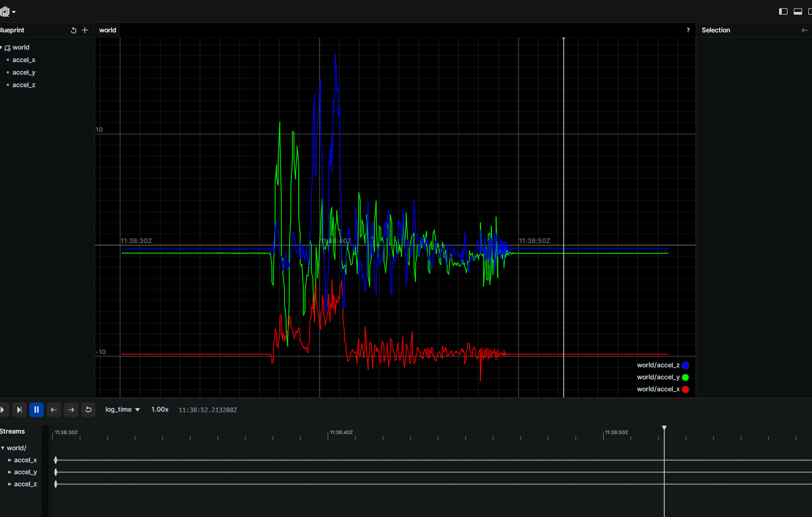Click the Selection panel title
The height and width of the screenshot is (517, 812).
tap(715, 30)
